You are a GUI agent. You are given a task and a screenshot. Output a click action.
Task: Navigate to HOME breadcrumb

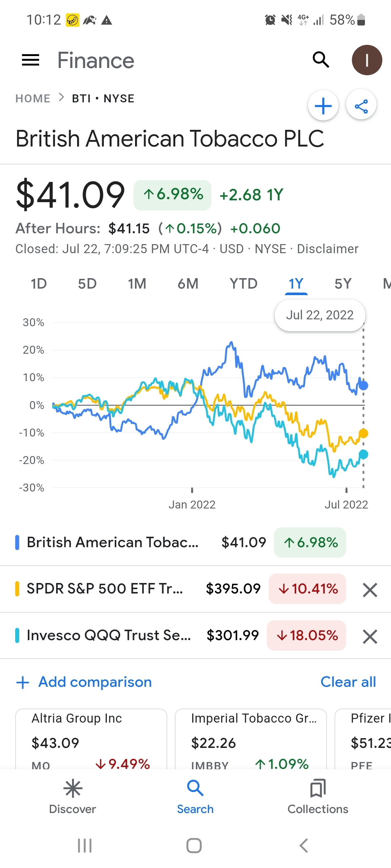33,98
